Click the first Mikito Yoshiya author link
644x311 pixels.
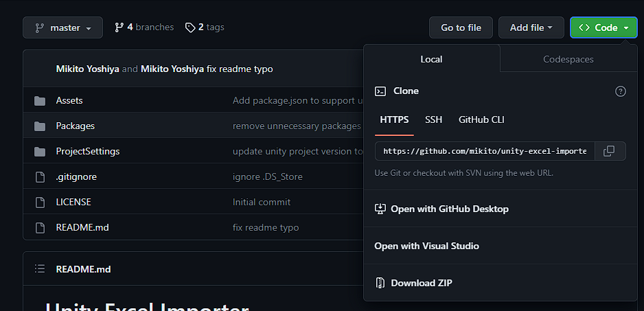[x=87, y=69]
